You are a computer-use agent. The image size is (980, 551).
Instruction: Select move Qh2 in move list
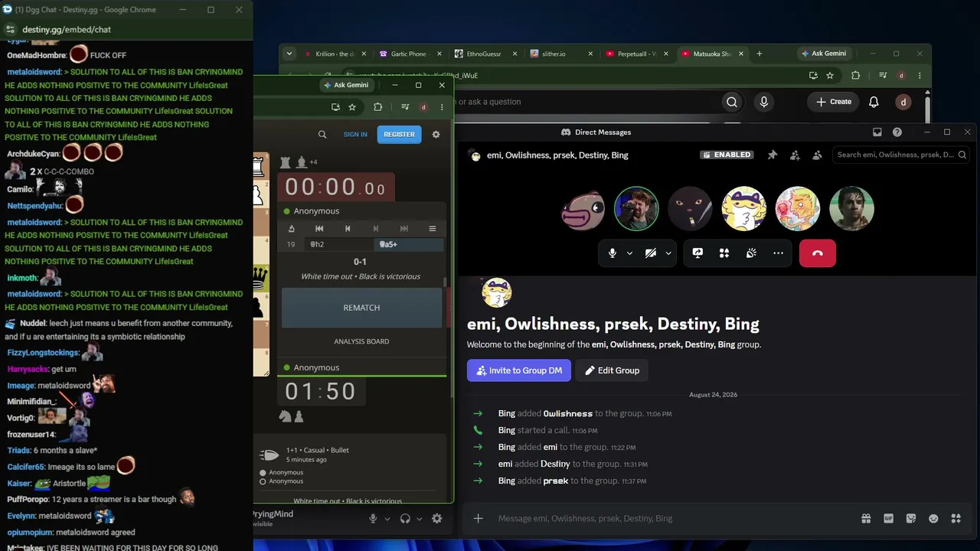tap(339, 244)
